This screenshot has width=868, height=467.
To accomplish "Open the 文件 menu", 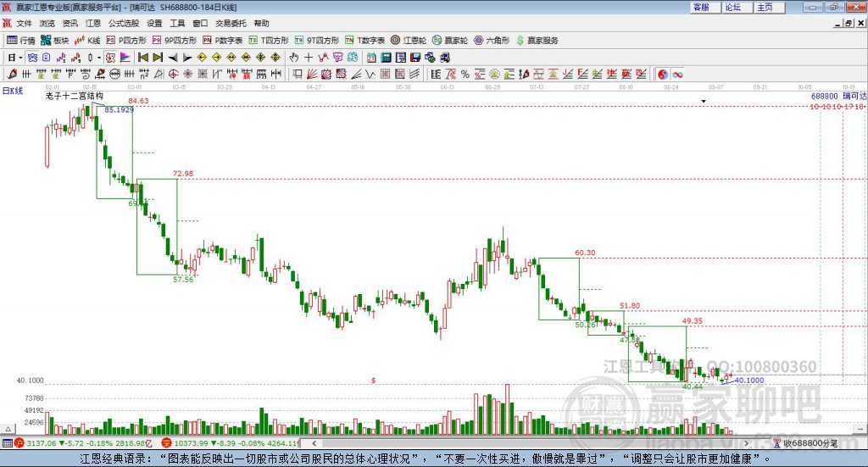I will tap(24, 23).
